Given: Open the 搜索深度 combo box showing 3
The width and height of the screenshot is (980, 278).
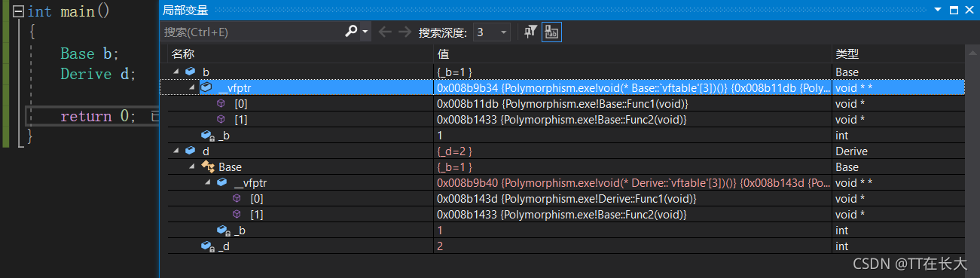Looking at the screenshot, I should [491, 32].
